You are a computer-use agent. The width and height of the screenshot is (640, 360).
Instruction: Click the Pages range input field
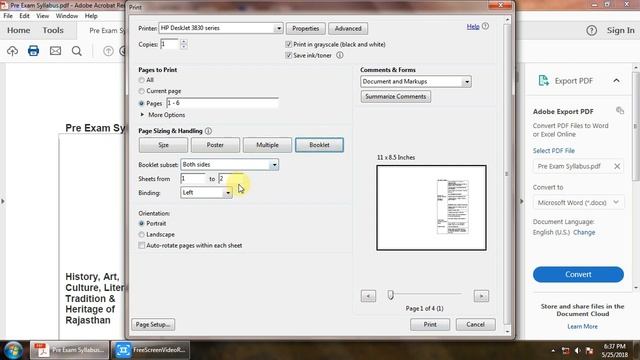pos(222,103)
